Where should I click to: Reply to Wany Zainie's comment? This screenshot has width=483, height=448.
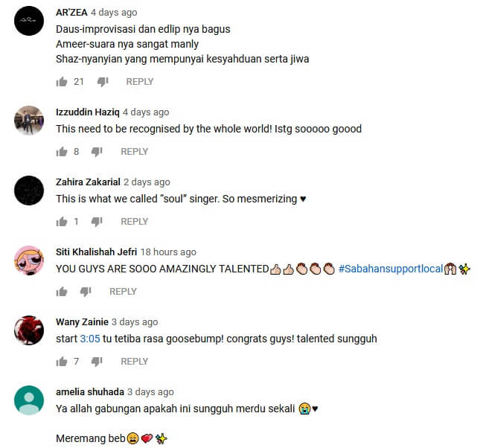pyautogui.click(x=135, y=362)
